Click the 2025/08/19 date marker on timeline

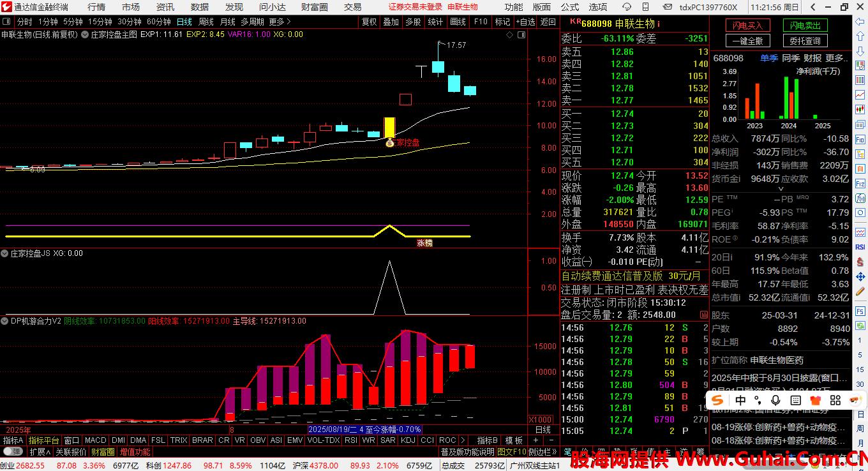pos(364,430)
